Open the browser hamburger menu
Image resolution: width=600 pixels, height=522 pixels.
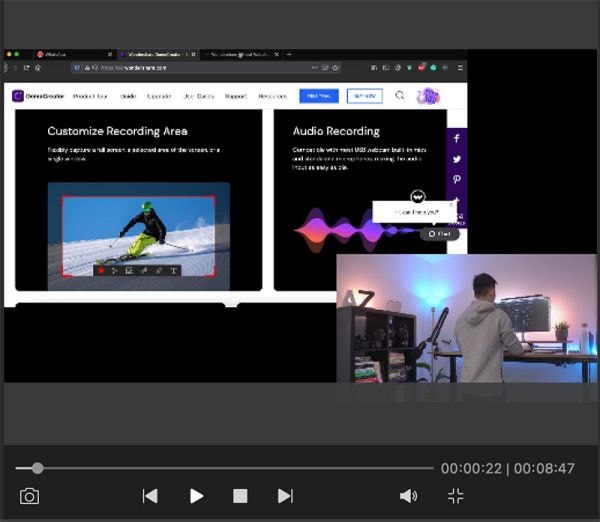460,68
